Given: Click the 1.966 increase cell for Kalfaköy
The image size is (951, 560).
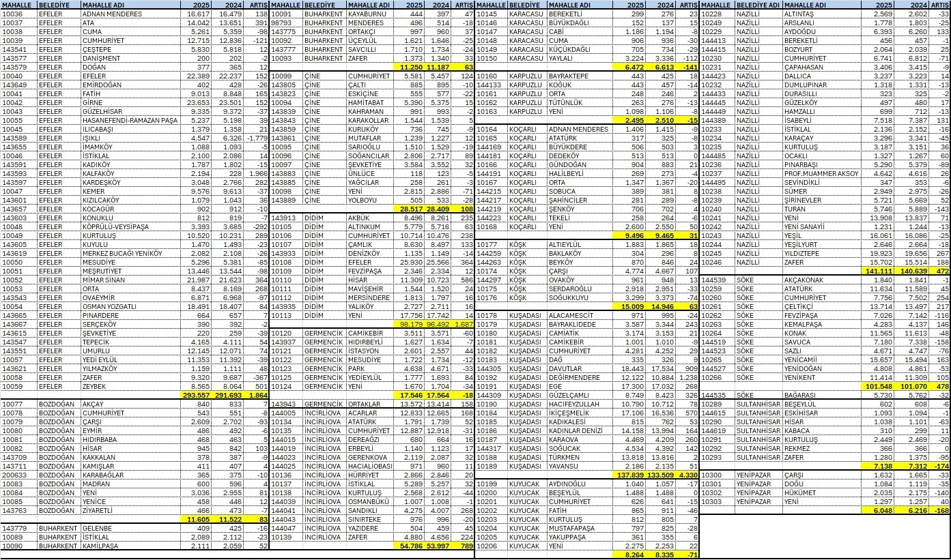Looking at the screenshot, I should [x=257, y=174].
